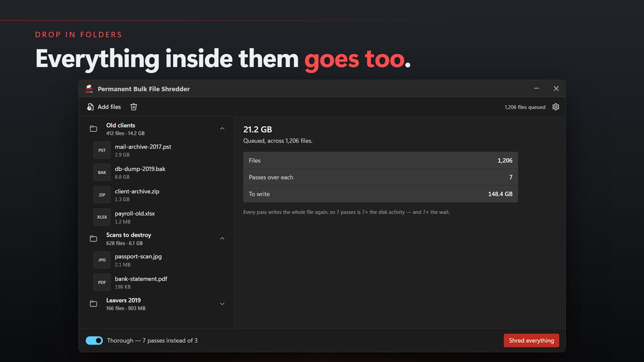644x362 pixels.
Task: Click the BAK file type badge
Action: click(x=102, y=172)
